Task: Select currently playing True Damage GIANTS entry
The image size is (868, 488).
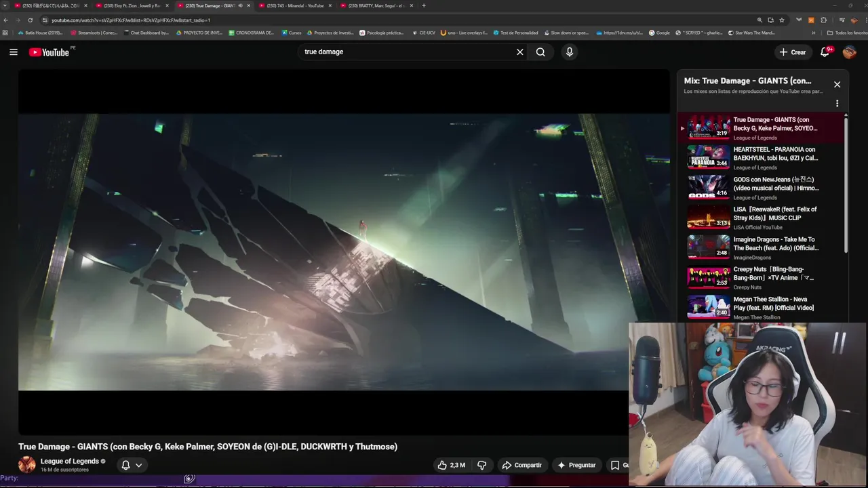Action: [x=762, y=128]
